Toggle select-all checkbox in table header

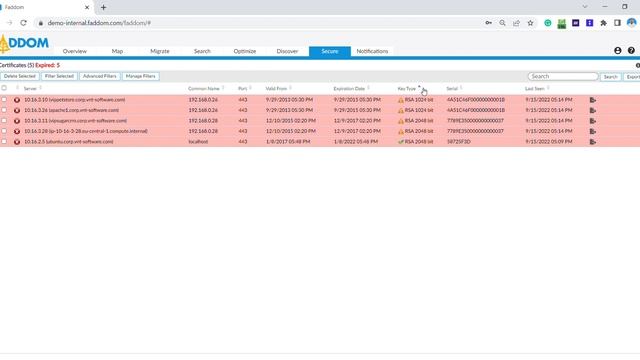point(4,88)
